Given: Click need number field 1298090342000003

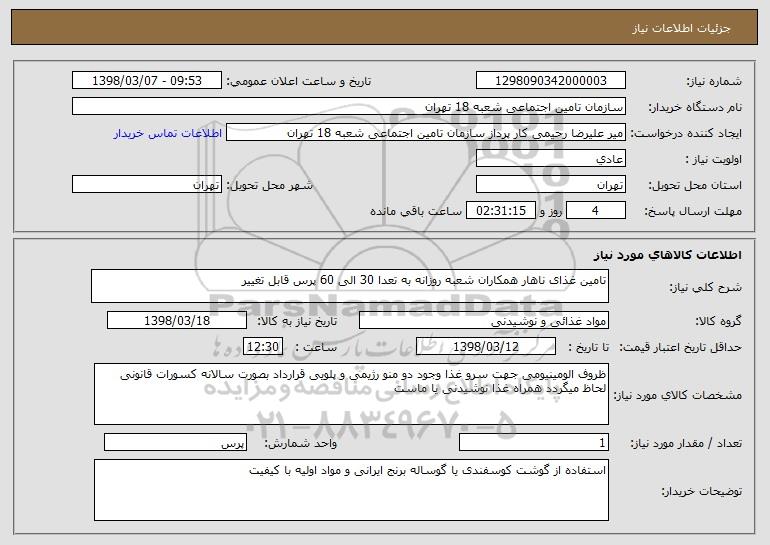Looking at the screenshot, I should click(550, 81).
